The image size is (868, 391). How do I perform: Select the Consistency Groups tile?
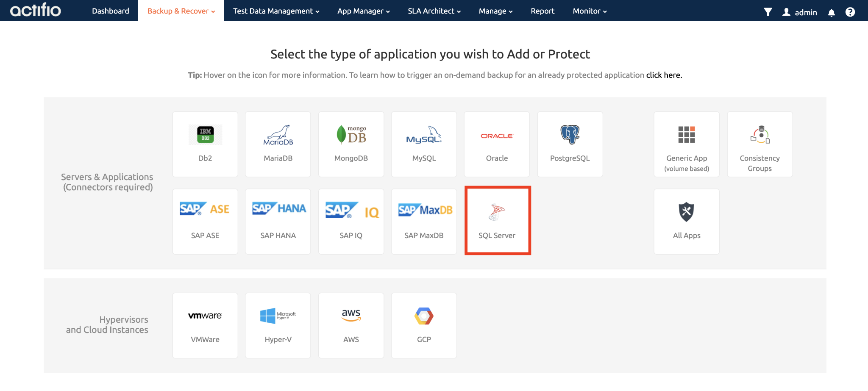pos(760,144)
